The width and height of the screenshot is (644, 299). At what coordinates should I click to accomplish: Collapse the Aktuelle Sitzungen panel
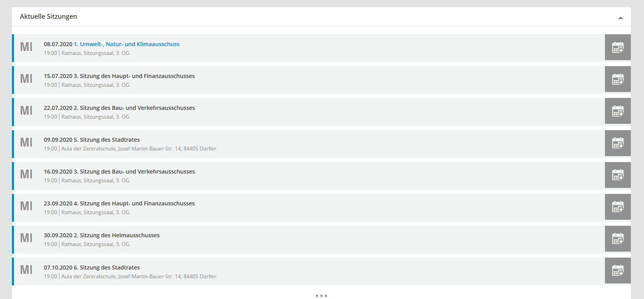pyautogui.click(x=620, y=18)
